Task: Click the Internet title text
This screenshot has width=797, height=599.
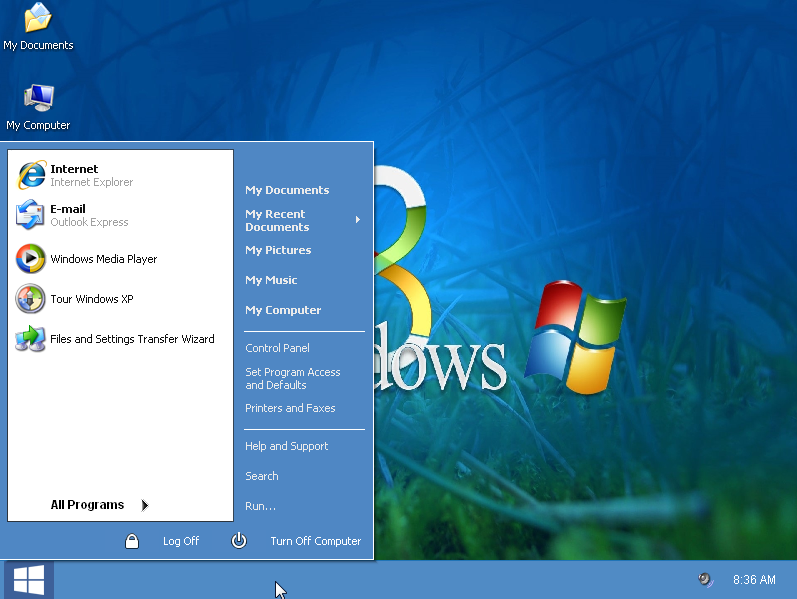Action: [74, 169]
